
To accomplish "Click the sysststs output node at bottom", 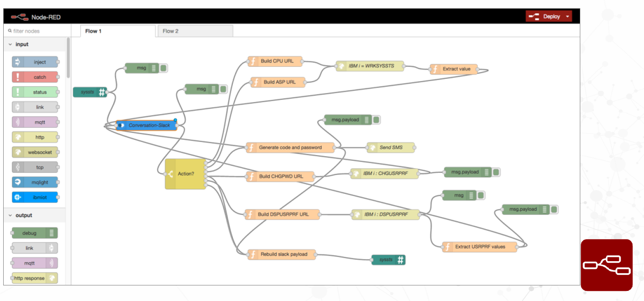I will 388,260.
